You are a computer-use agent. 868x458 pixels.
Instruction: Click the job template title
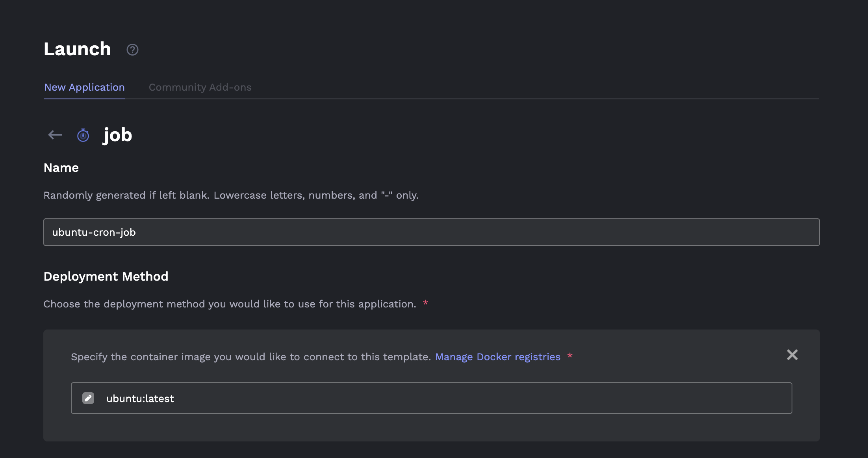point(117,135)
